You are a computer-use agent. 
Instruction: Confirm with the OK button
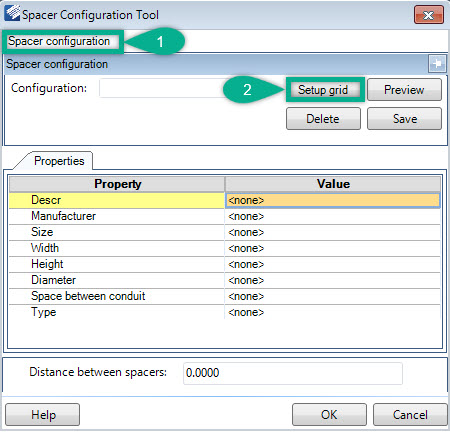(x=329, y=415)
